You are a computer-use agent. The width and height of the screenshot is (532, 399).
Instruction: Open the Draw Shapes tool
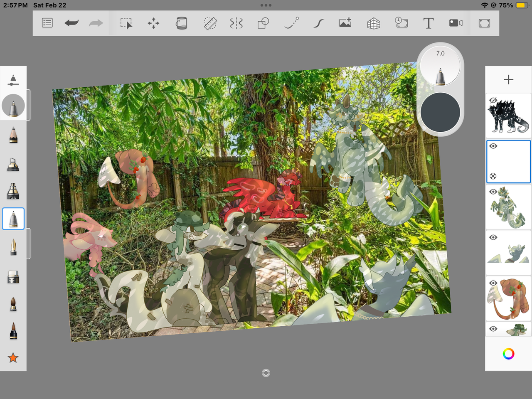pyautogui.click(x=264, y=23)
